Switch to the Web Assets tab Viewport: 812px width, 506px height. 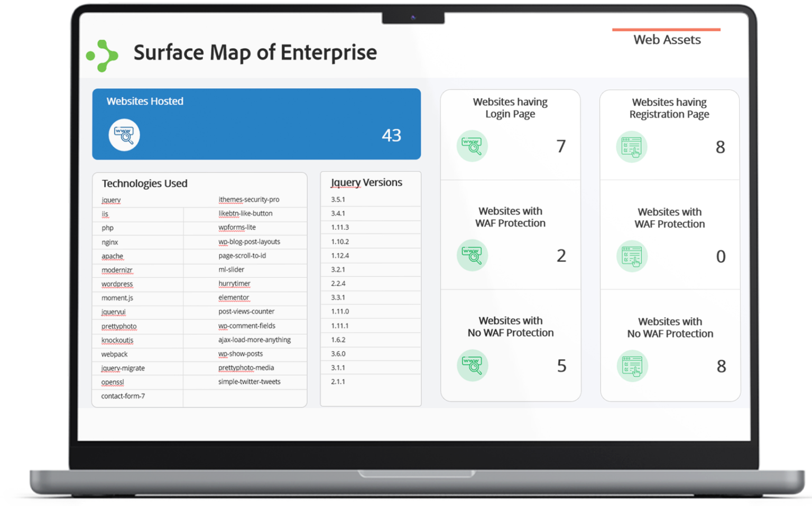pos(667,40)
